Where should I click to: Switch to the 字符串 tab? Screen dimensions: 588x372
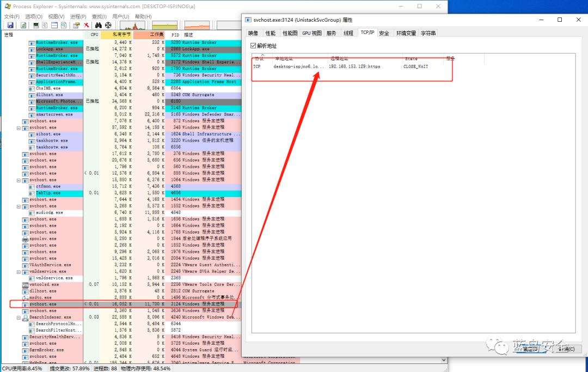(x=428, y=33)
